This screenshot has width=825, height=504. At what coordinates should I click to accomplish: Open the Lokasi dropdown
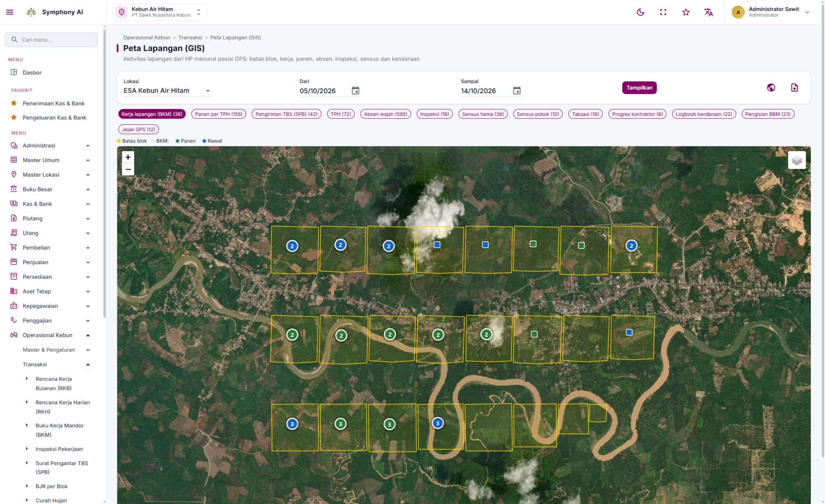click(168, 90)
